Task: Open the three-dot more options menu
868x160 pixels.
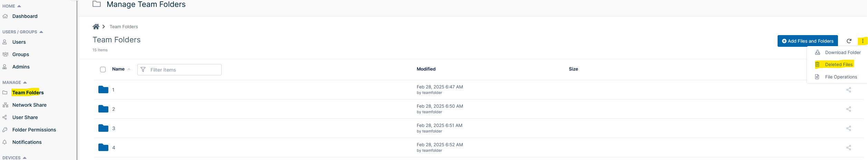Action: click(x=863, y=41)
